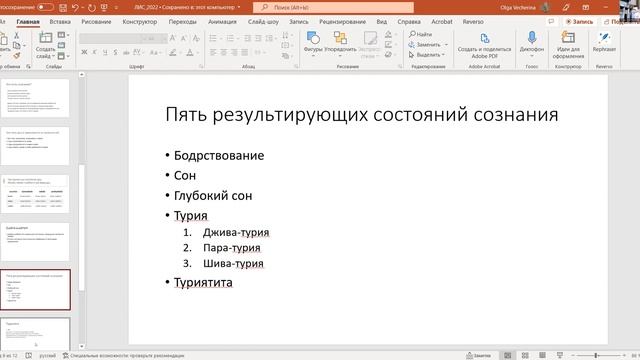Center the text
Screen dimensions: 640x360
[223, 53]
